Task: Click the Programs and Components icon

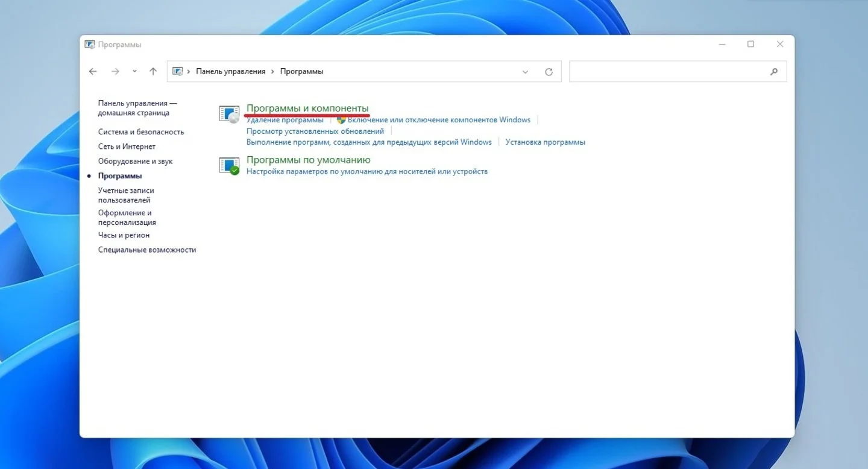Action: click(229, 114)
